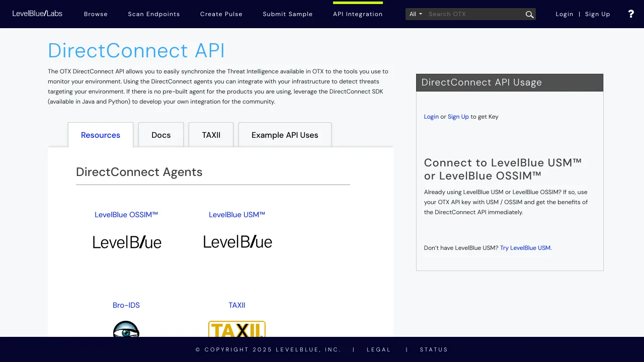Open the help question mark icon
This screenshot has height=362, width=644.
coord(631,14)
